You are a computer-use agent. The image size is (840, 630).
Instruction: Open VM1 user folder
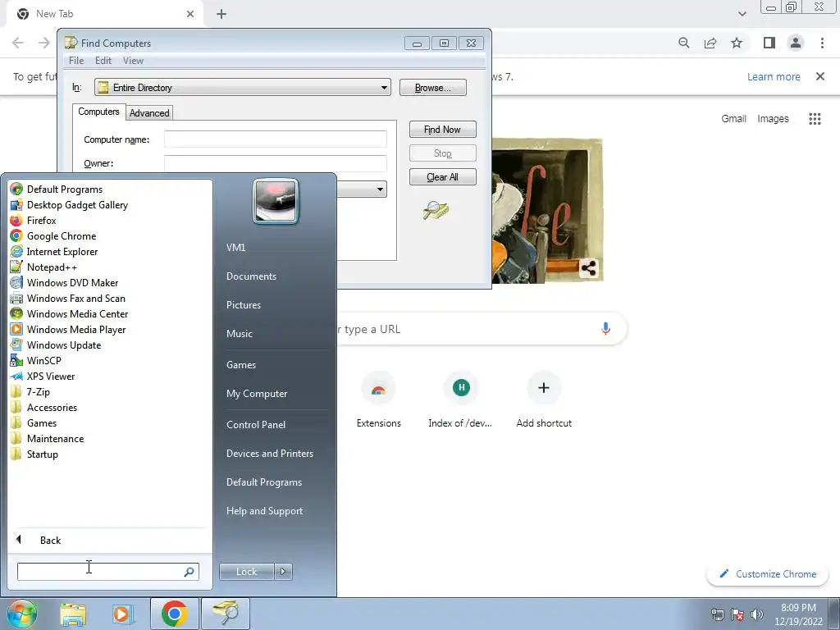pyautogui.click(x=235, y=248)
